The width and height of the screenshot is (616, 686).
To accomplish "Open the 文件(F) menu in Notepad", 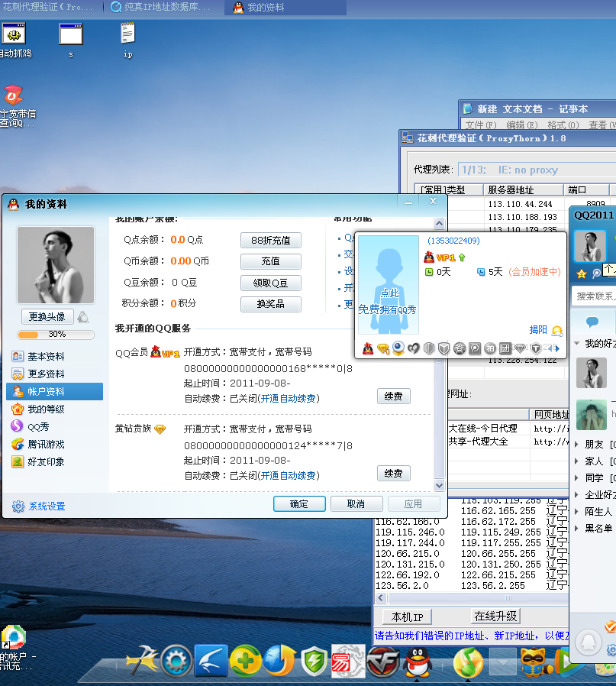I will 481,125.
